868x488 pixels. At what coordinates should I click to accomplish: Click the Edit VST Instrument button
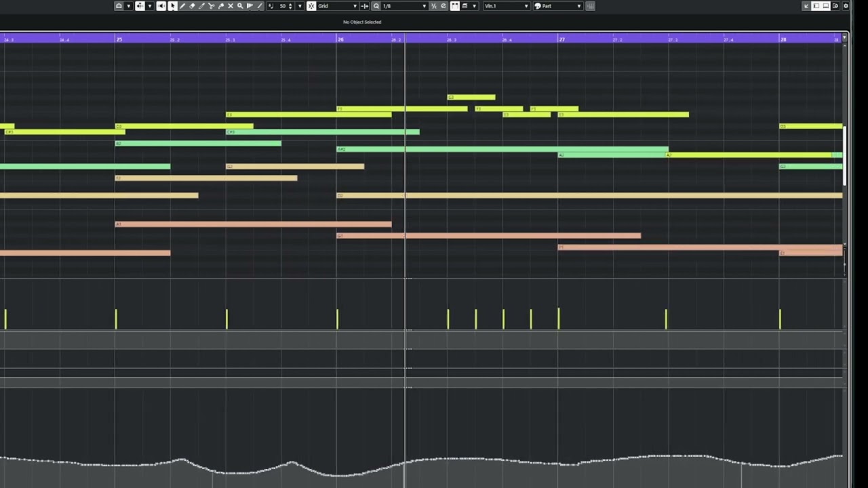point(591,5)
